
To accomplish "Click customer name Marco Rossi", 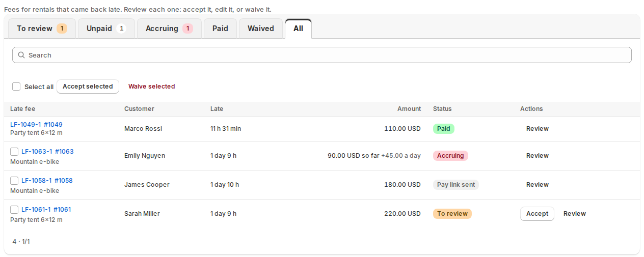I will pos(143,129).
